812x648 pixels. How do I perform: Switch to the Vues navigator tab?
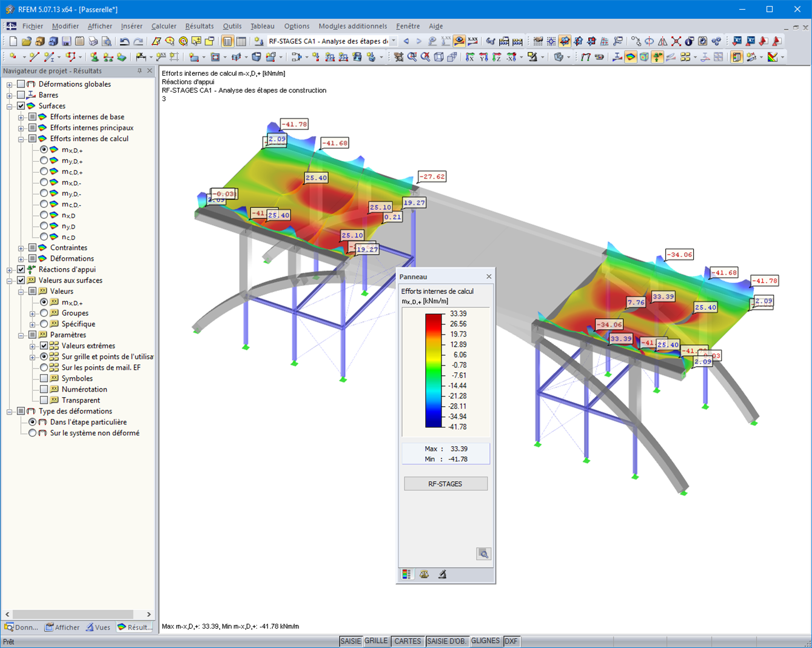(98, 627)
